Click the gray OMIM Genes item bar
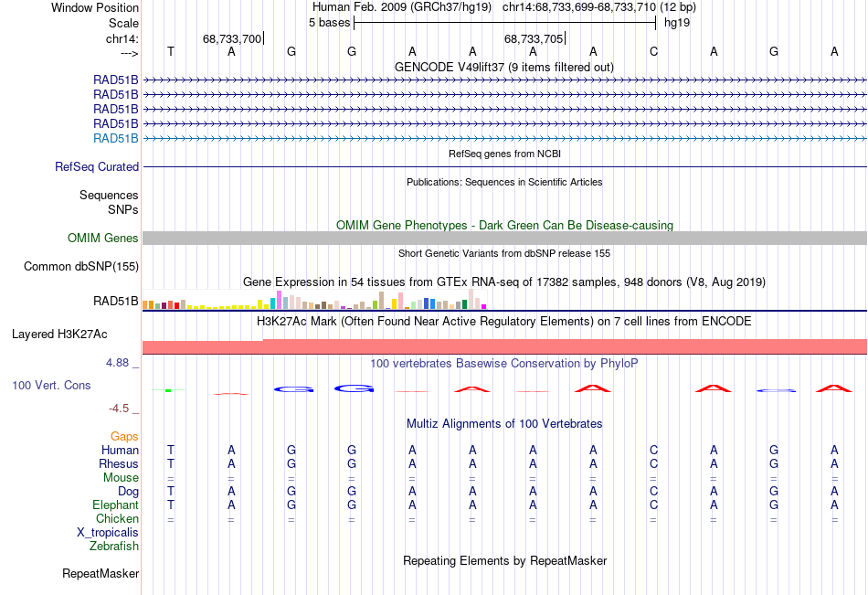 pos(504,239)
